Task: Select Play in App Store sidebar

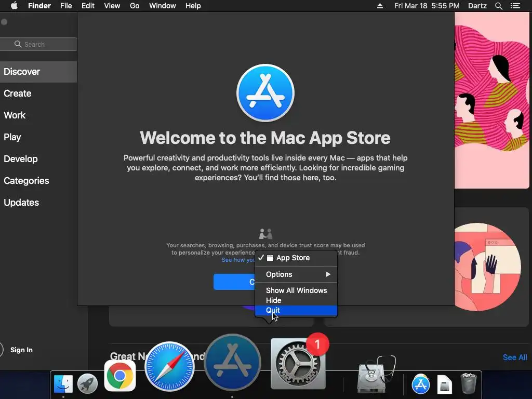Action: 38,137
